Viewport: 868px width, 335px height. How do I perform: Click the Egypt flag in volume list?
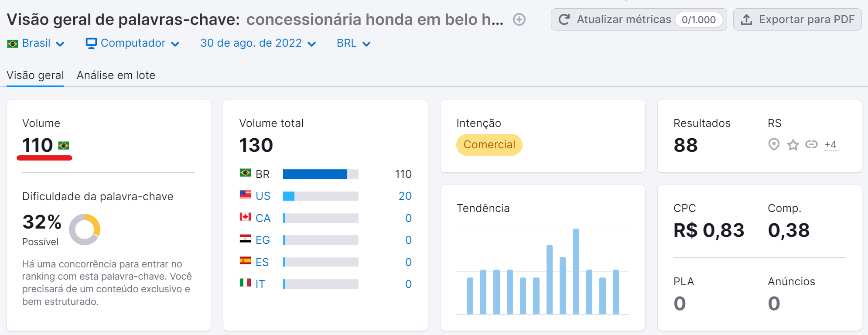[x=245, y=239]
